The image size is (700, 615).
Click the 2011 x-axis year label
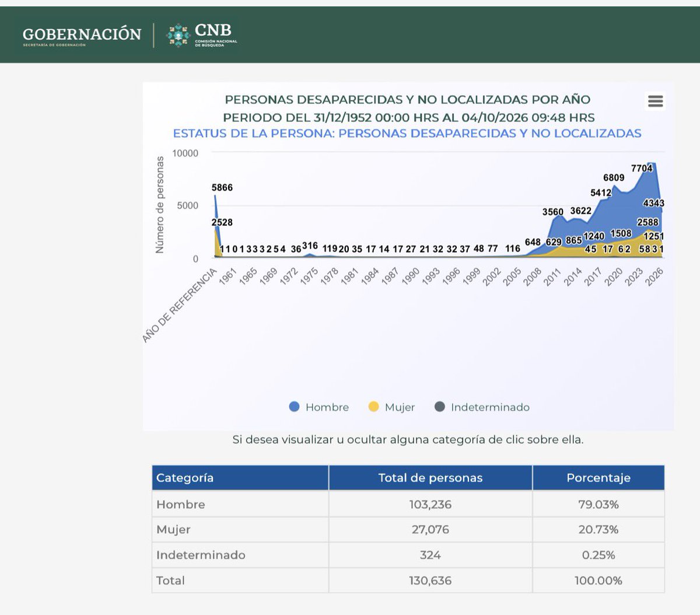(552, 277)
